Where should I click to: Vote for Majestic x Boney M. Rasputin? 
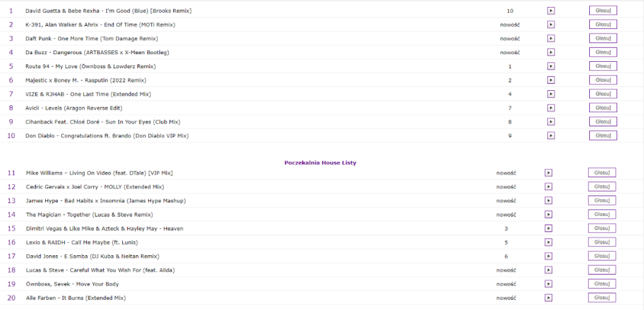(x=603, y=80)
